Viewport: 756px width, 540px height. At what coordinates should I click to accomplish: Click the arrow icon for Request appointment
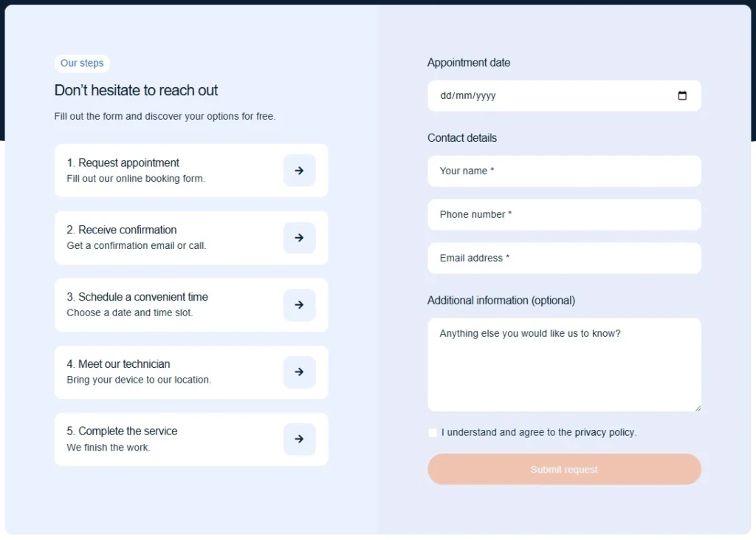pyautogui.click(x=299, y=171)
